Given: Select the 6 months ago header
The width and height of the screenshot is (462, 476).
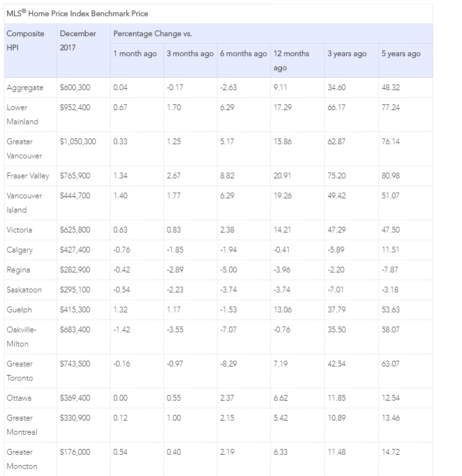Looking at the screenshot, I should tap(244, 53).
